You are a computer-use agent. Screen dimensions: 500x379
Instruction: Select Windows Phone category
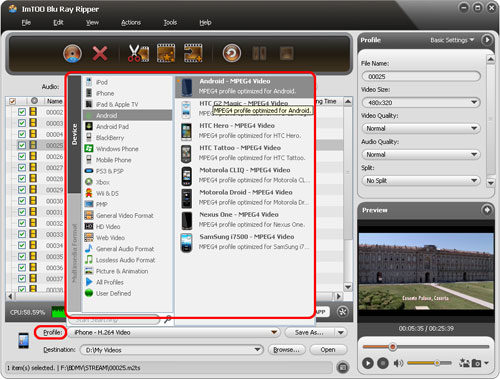127,149
